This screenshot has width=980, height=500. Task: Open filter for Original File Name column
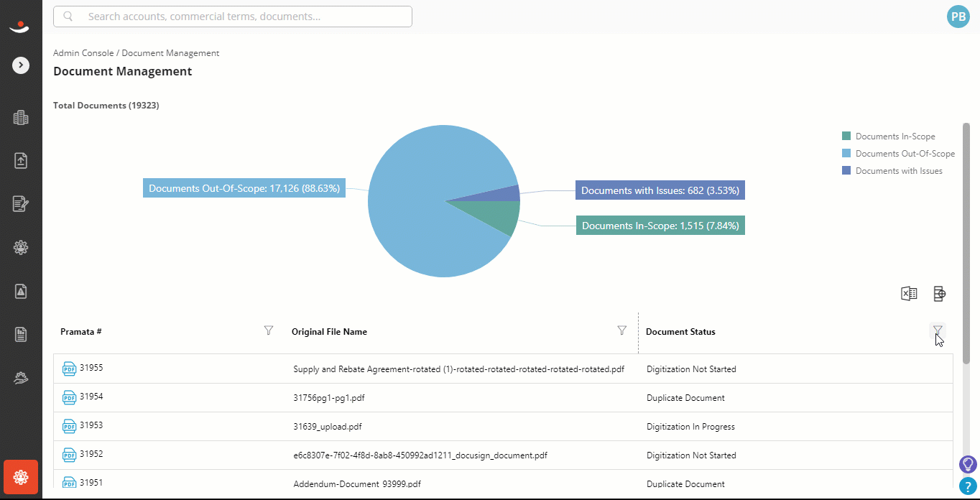(x=622, y=330)
